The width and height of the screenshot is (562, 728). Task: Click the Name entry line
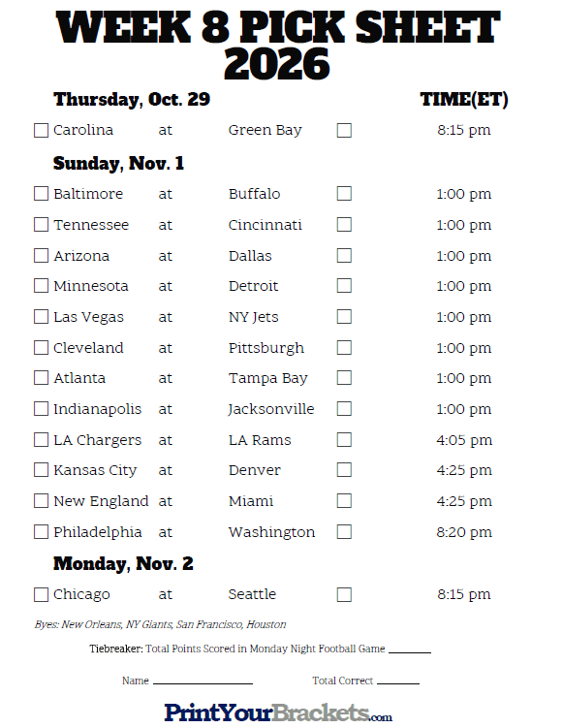point(203,681)
